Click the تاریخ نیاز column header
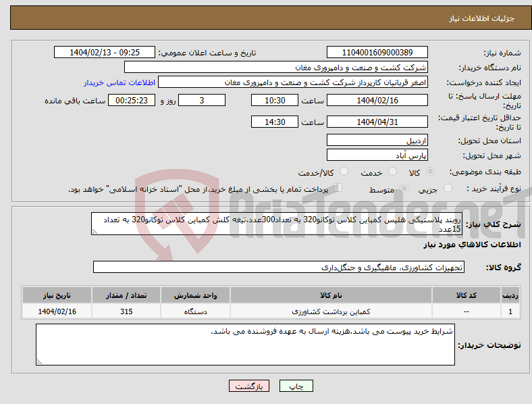This screenshot has height=404, width=532. [x=57, y=295]
